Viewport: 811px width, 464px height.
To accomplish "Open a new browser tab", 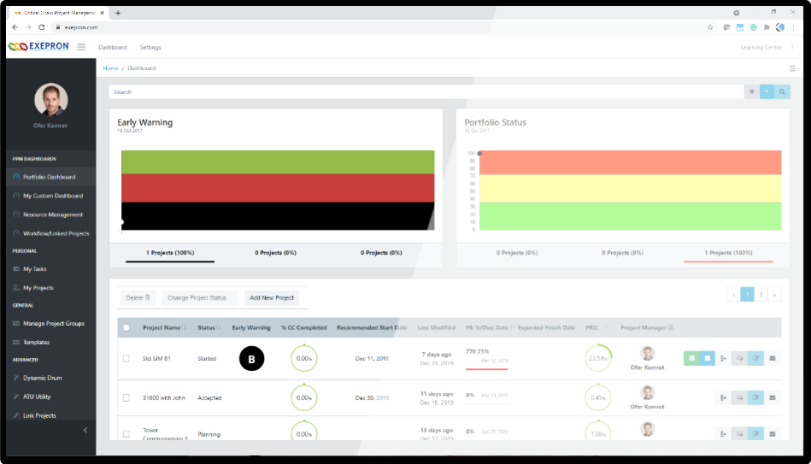I will (118, 13).
